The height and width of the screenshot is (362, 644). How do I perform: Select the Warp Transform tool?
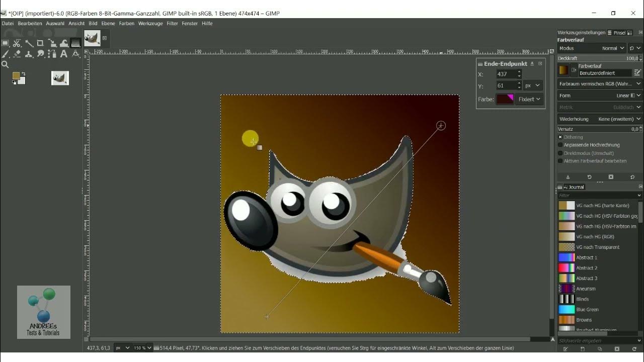[x=64, y=43]
